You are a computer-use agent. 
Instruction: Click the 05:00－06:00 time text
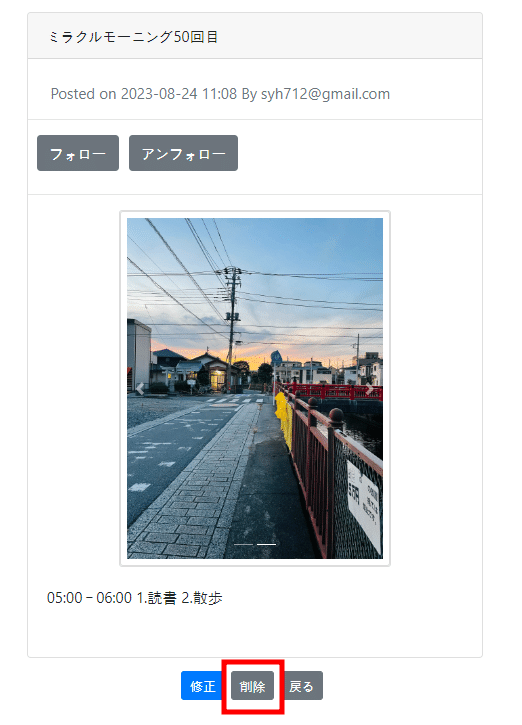coord(89,598)
